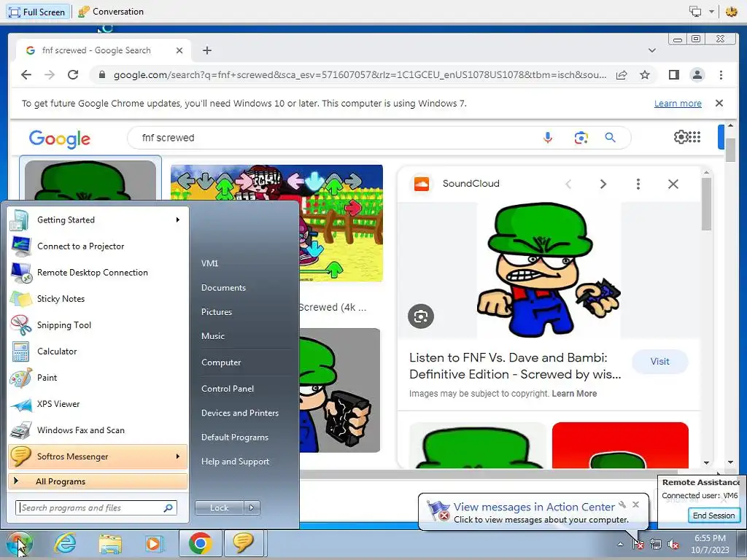
Task: Click the Windows Start orb
Action: point(19,544)
